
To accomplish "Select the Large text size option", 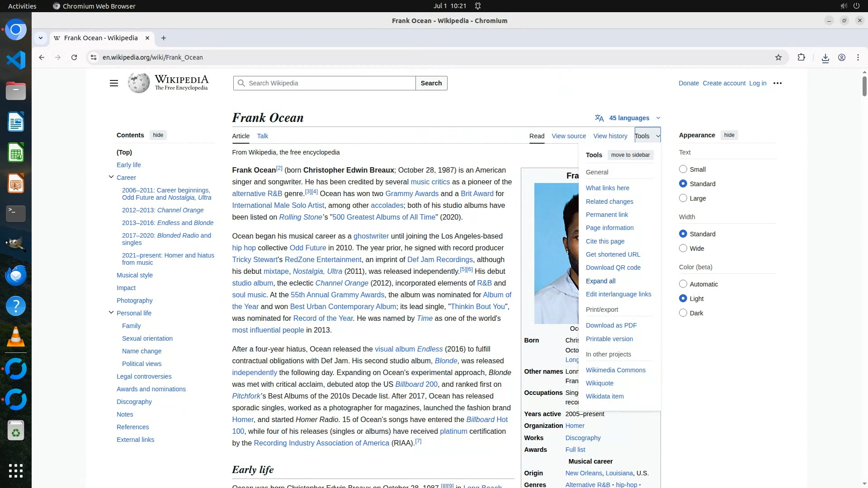I will pyautogui.click(x=683, y=198).
